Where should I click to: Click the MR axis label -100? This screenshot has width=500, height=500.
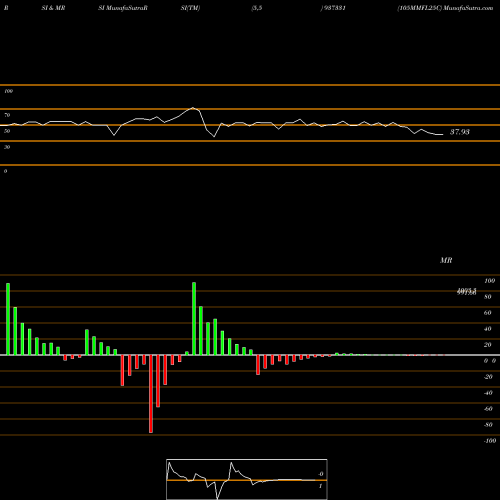coord(490,441)
